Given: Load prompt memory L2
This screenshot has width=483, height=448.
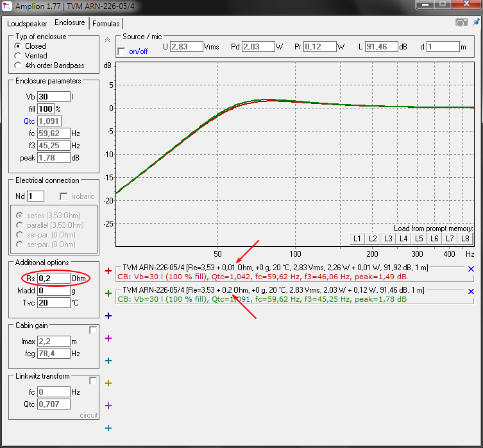Looking at the screenshot, I should coord(373,239).
